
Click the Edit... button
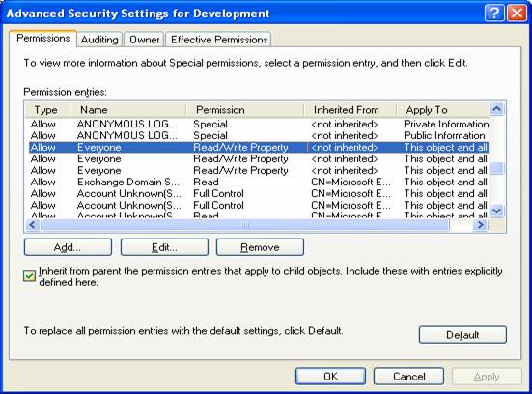164,247
